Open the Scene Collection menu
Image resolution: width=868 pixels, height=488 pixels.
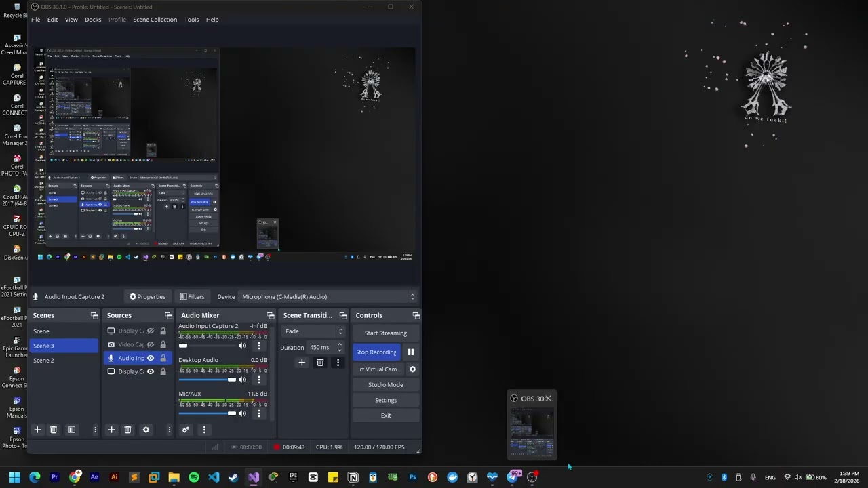155,20
